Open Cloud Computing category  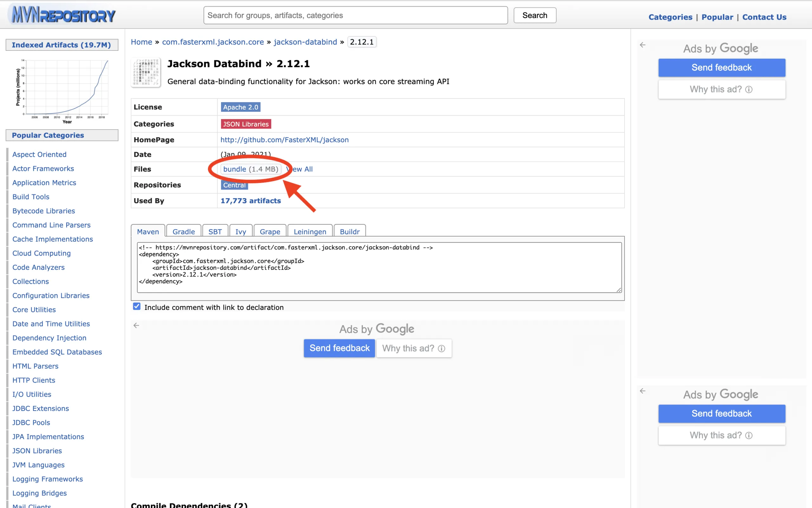pos(41,253)
